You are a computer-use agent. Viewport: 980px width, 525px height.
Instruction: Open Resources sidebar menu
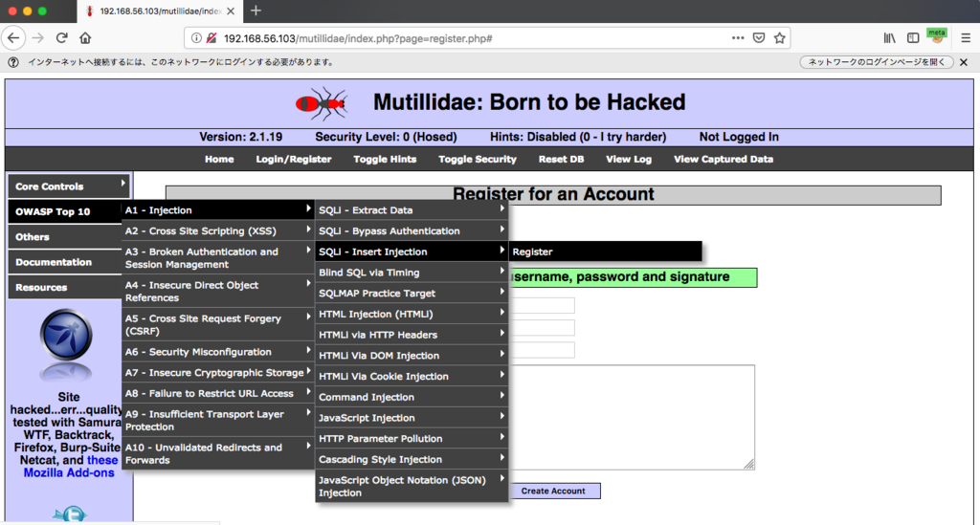(x=65, y=287)
